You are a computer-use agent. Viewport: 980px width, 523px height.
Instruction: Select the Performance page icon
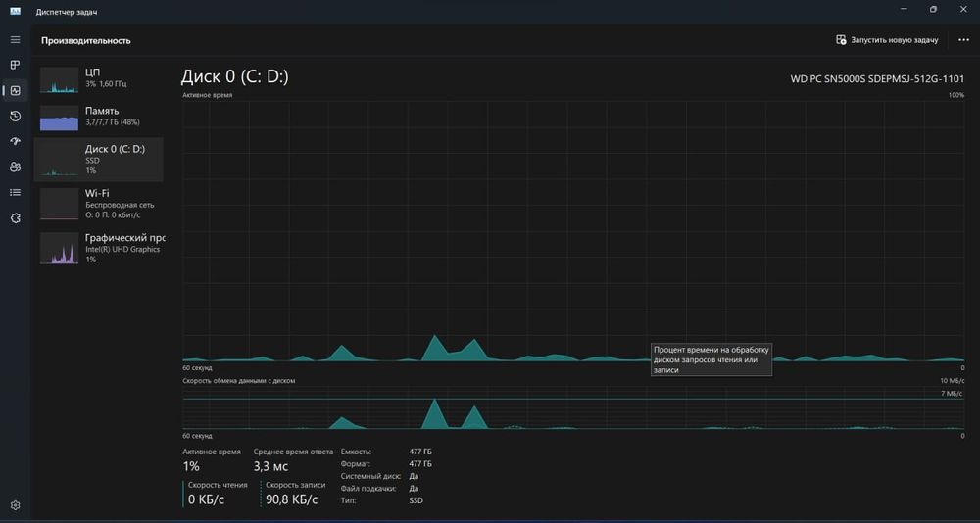tap(16, 91)
